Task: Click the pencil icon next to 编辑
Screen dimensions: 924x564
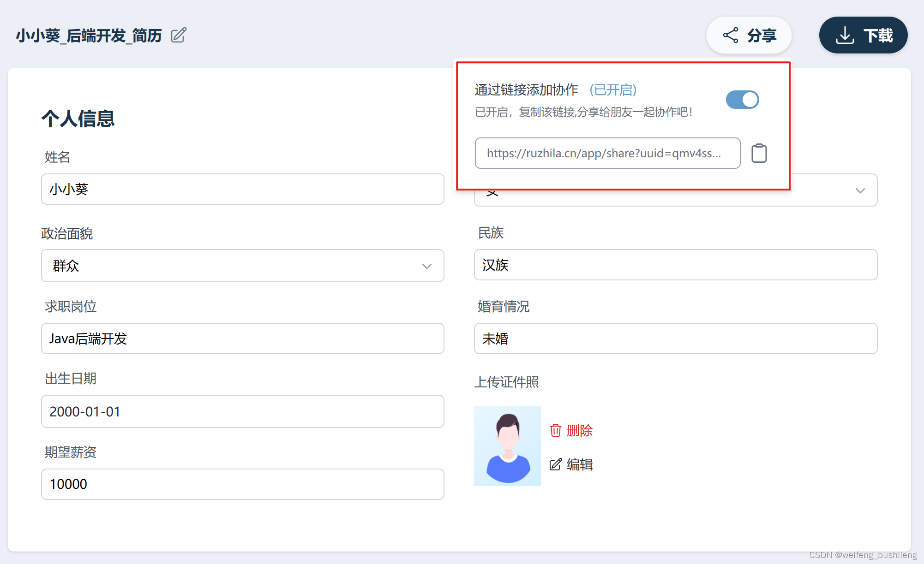Action: pyautogui.click(x=555, y=464)
